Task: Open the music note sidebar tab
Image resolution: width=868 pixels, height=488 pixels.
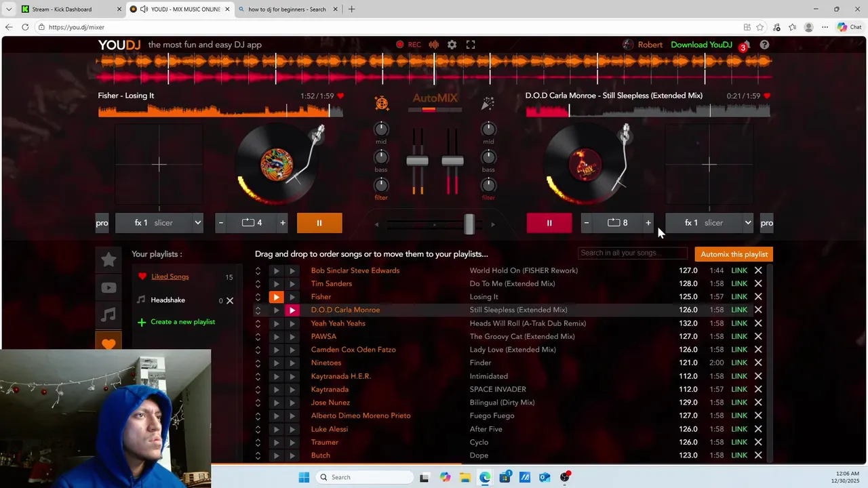Action: coord(108,315)
